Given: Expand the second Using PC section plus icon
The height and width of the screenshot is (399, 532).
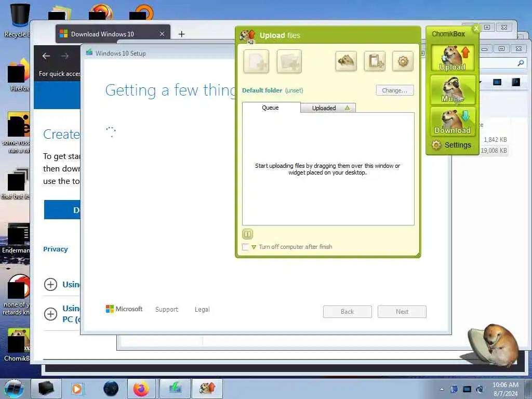Looking at the screenshot, I should tap(50, 314).
